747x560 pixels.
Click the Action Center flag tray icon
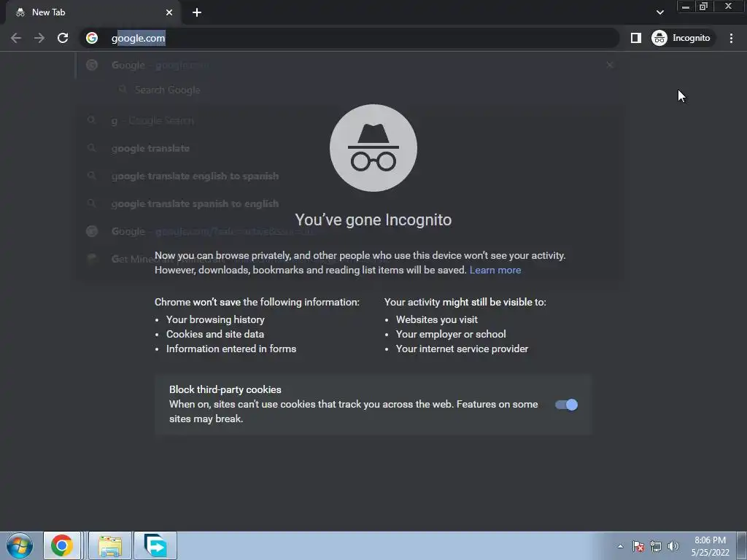[x=638, y=546]
